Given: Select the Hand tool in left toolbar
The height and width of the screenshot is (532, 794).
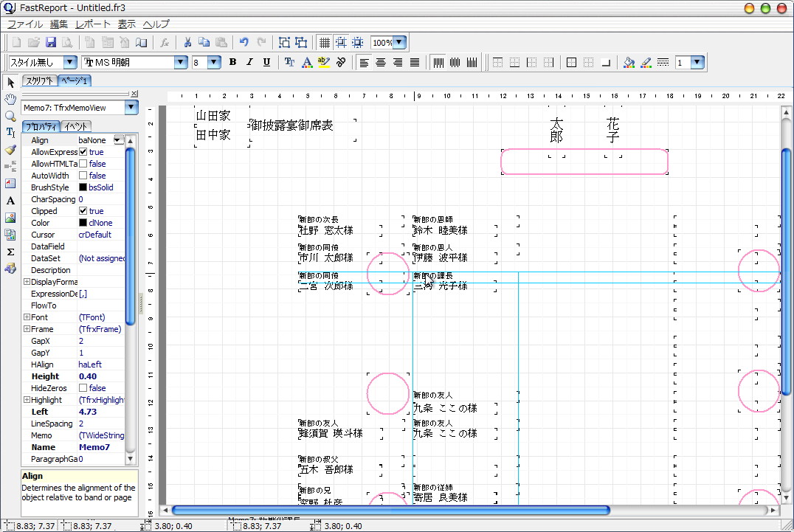Looking at the screenshot, I should click(10, 99).
